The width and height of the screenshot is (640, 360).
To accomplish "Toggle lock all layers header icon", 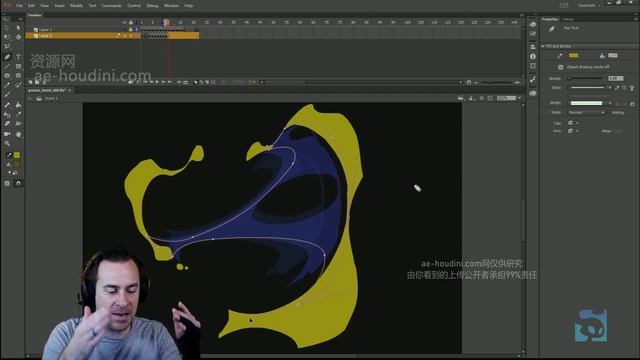I will pyautogui.click(x=131, y=22).
